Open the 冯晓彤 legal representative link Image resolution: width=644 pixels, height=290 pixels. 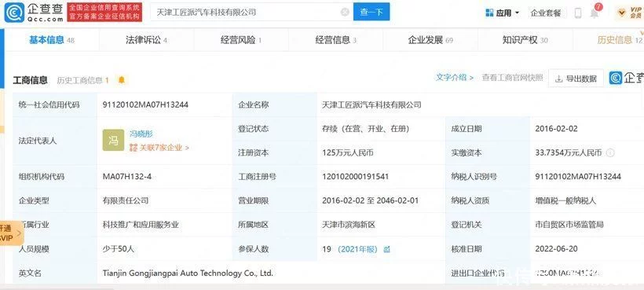tap(141, 134)
